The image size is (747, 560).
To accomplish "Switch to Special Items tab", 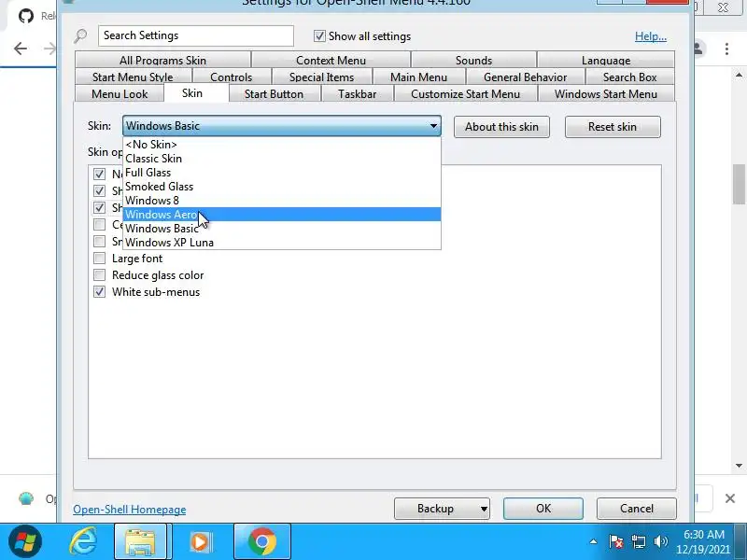I will pyautogui.click(x=321, y=77).
